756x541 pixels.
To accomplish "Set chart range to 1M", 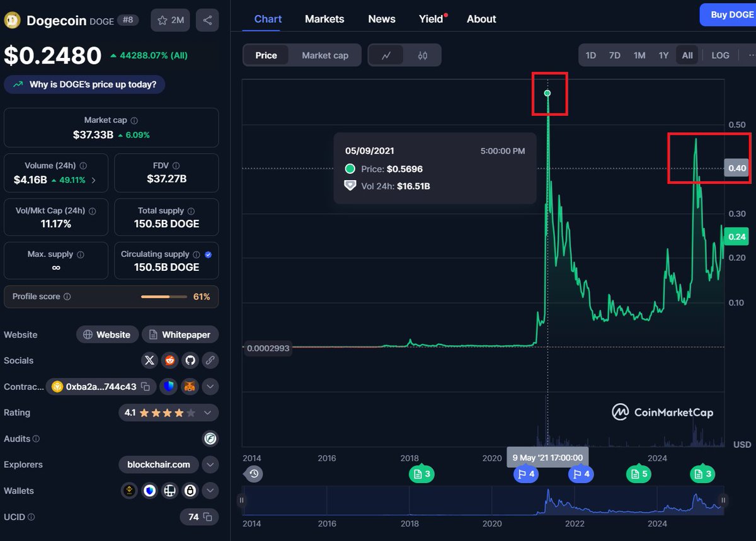I will tap(639, 55).
